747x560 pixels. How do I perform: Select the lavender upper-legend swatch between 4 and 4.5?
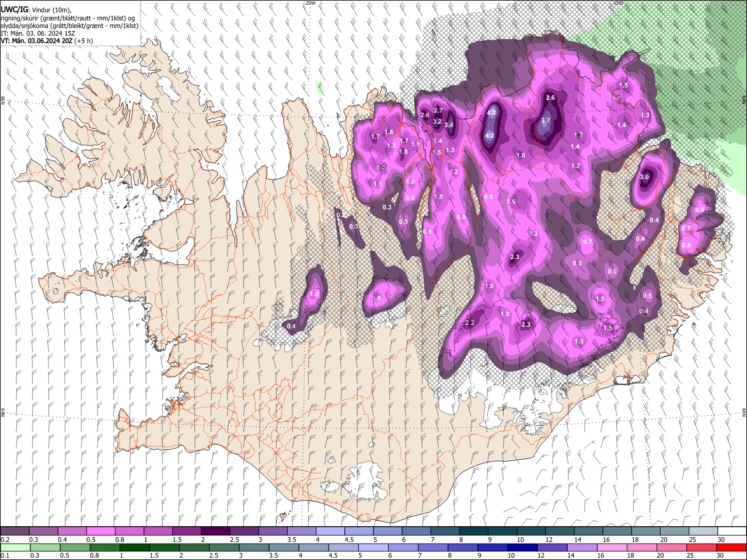pos(330,531)
